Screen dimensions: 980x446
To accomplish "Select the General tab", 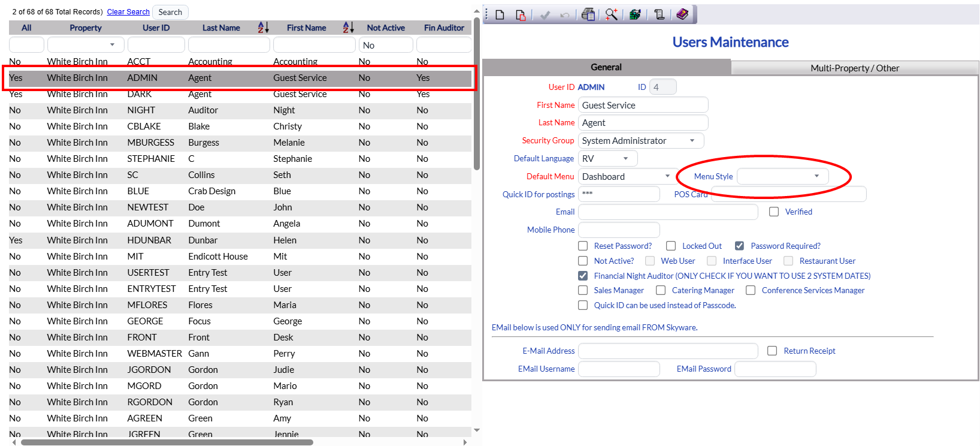I will click(606, 67).
